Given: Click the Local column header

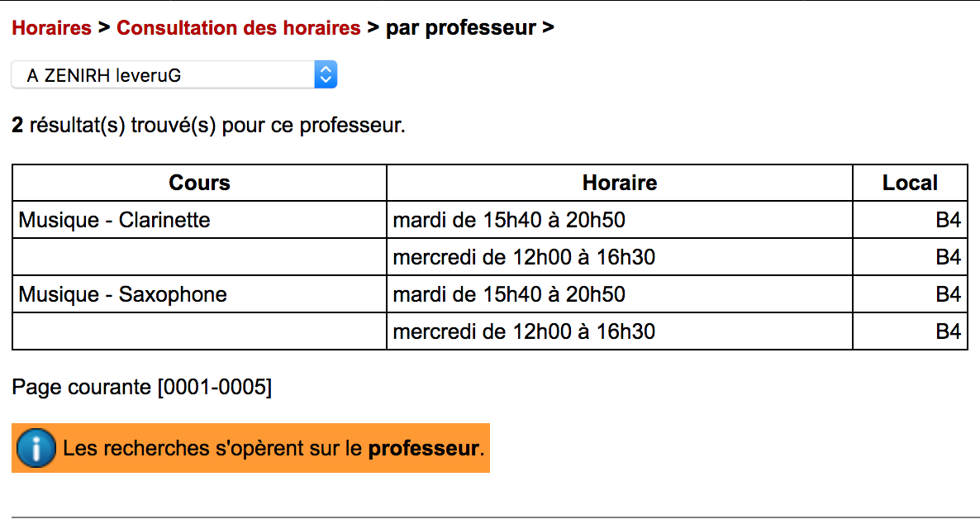Looking at the screenshot, I should coord(910,183).
